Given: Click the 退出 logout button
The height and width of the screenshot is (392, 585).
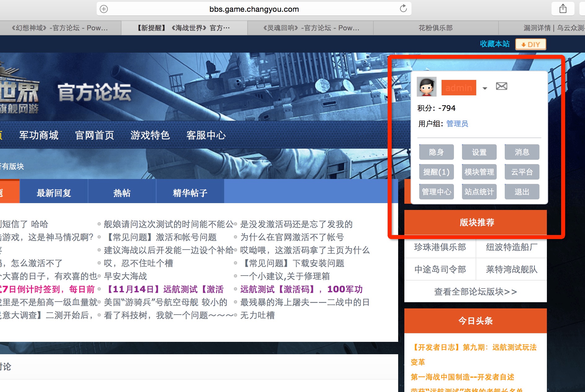Looking at the screenshot, I should pyautogui.click(x=522, y=192).
